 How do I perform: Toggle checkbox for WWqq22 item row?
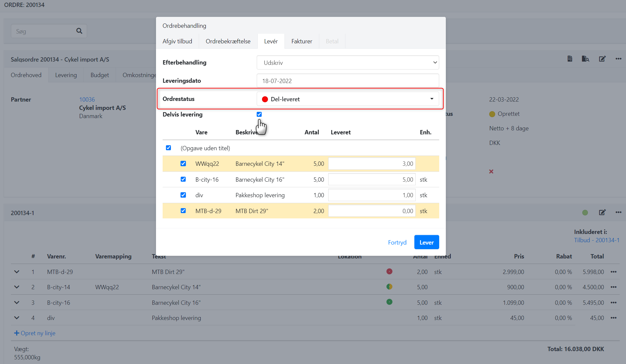183,163
